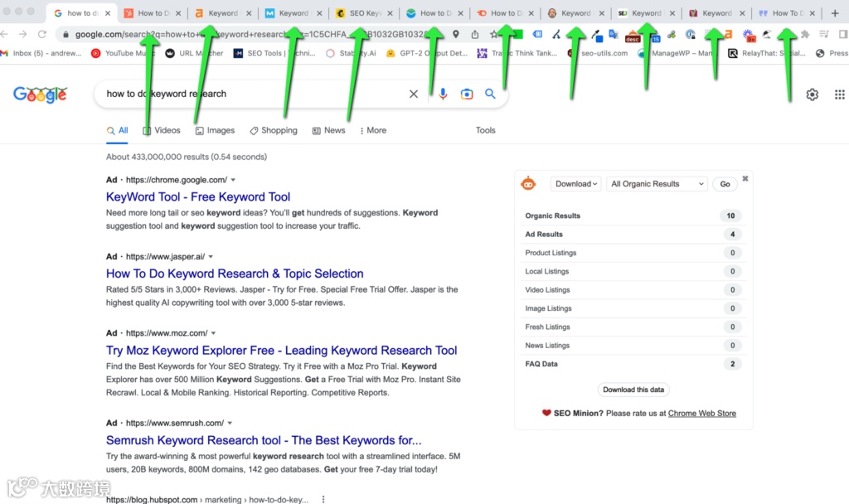Expand ad info arrow next to chrome.google.com
This screenshot has width=849, height=504.
click(233, 180)
